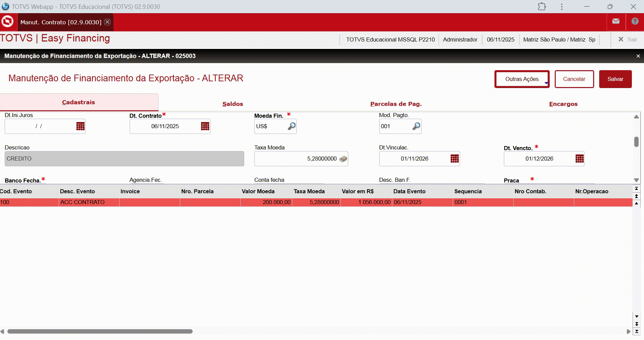Close the Manut. Contrato tab with its X
This screenshot has width=644, height=340.
(107, 22)
